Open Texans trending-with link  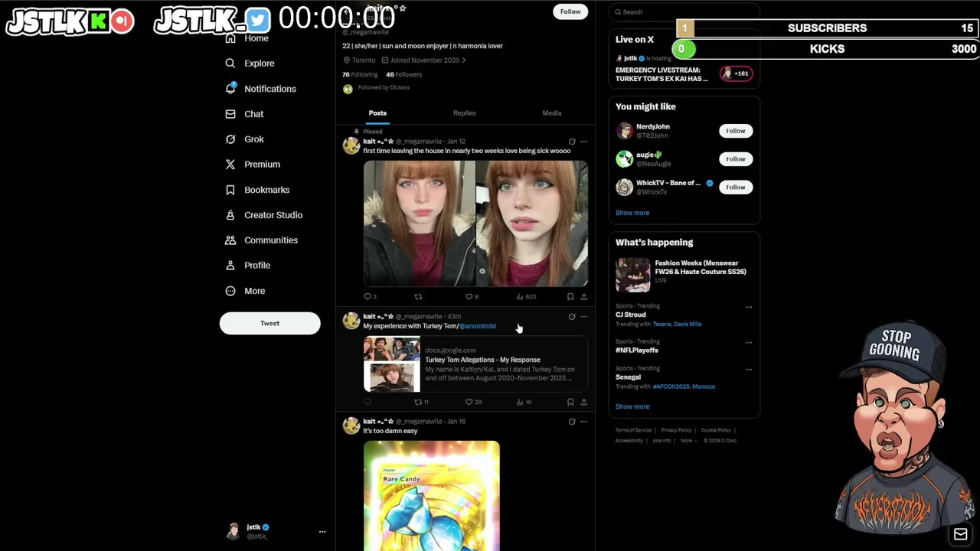point(661,324)
